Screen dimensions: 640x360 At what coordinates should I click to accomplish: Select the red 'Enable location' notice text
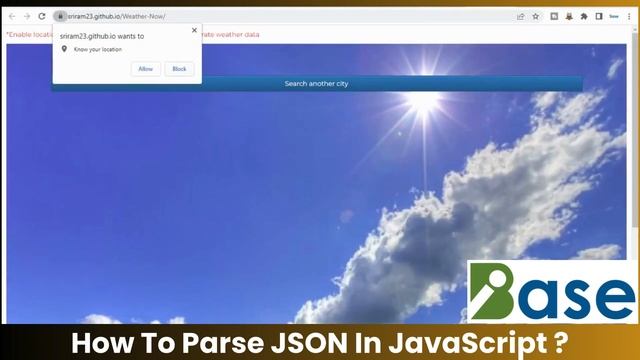(x=29, y=35)
